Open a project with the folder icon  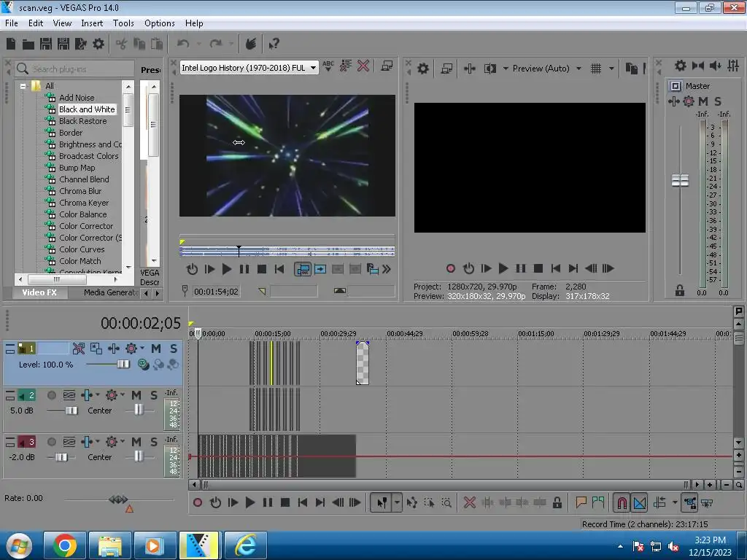pyautogui.click(x=28, y=44)
